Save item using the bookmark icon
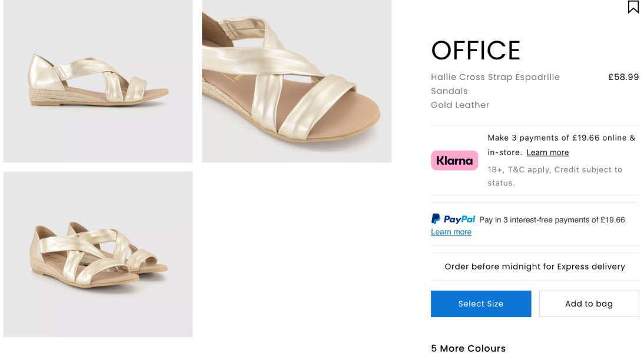This screenshot has width=644, height=353. [x=633, y=7]
